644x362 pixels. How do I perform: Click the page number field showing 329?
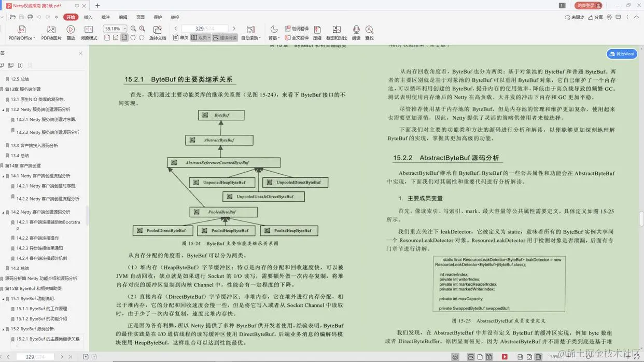click(x=205, y=29)
